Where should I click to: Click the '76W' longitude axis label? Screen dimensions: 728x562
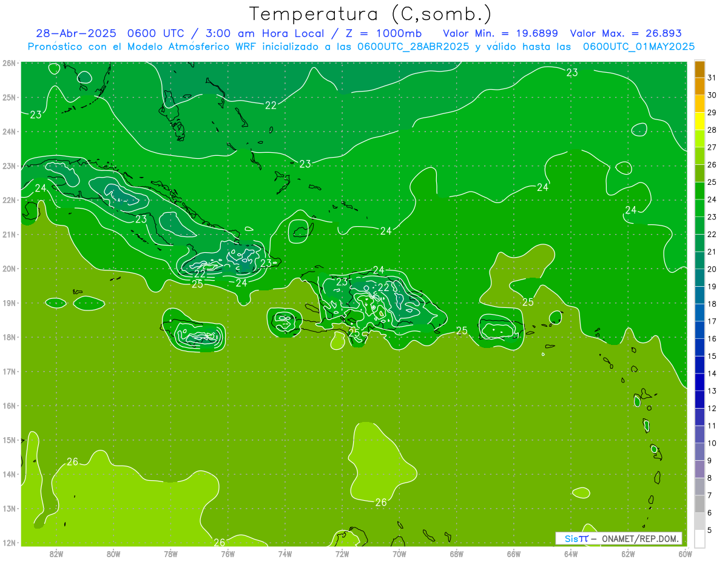(x=227, y=554)
